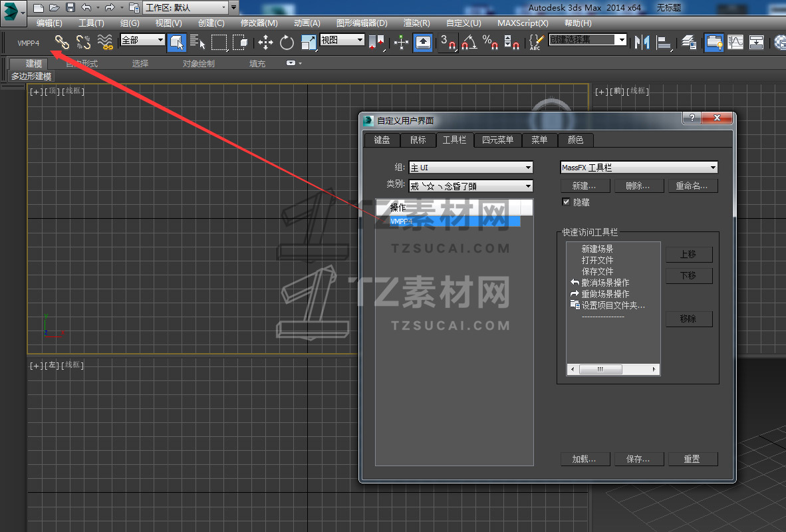The width and height of the screenshot is (786, 532).
Task: Toggle the Graphite Ribbon icon
Action: click(x=714, y=43)
